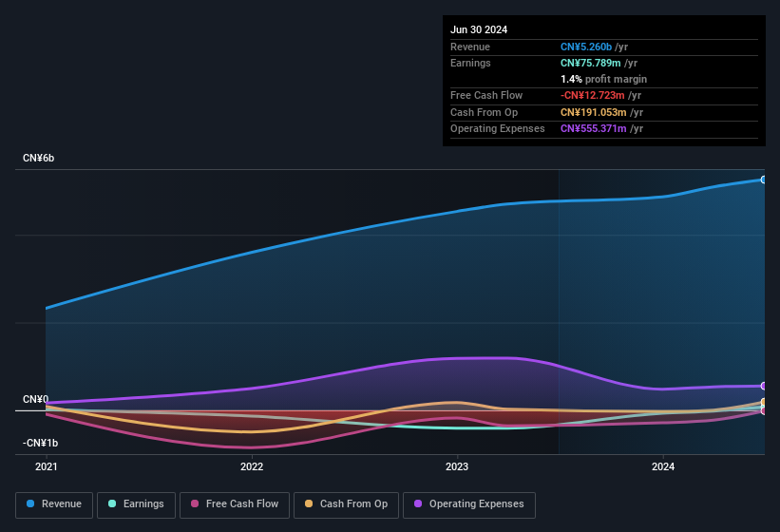Click the blue Revenue legend dot
This screenshot has height=532, width=780.
[x=30, y=503]
